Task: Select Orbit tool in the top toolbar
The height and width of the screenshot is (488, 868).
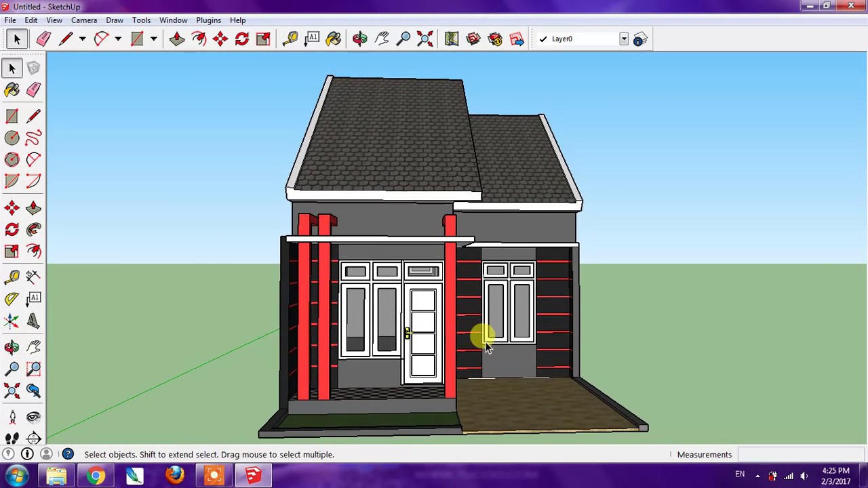Action: (360, 39)
